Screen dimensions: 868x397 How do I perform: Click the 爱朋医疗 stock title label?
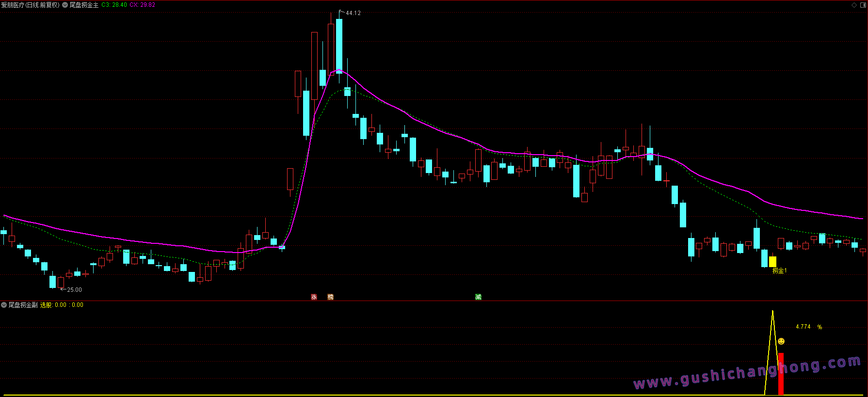[30, 5]
